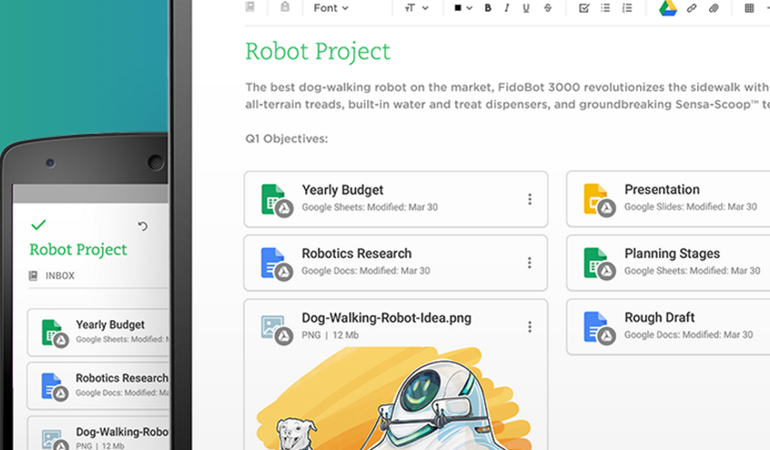Toggle bold formatting
The width and height of the screenshot is (770, 450).
[488, 8]
